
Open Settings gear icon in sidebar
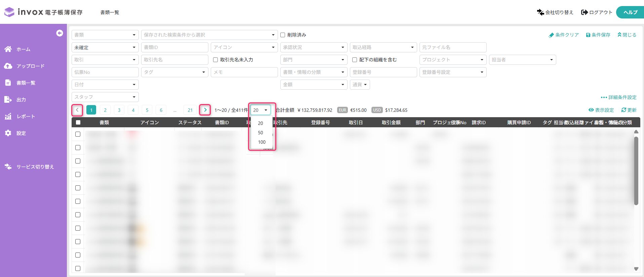(x=8, y=133)
